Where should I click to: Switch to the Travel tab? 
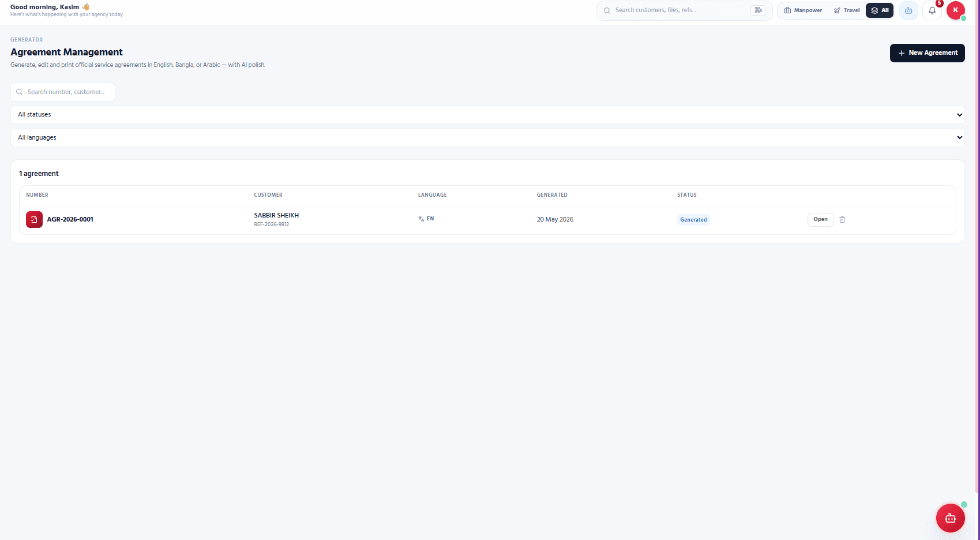coord(847,10)
